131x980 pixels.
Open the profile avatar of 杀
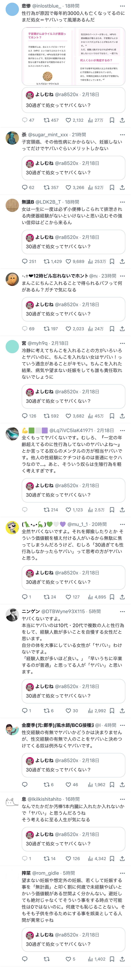pos(12,138)
